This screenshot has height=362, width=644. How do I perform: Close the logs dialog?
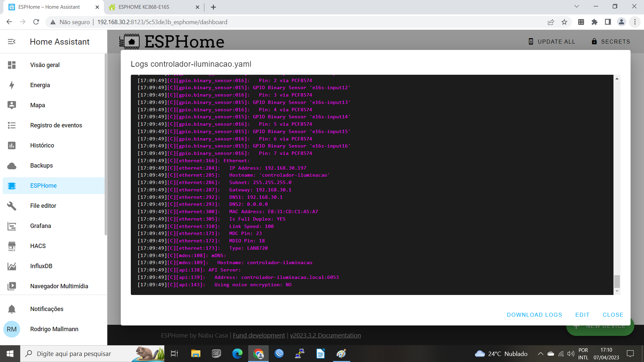613,315
